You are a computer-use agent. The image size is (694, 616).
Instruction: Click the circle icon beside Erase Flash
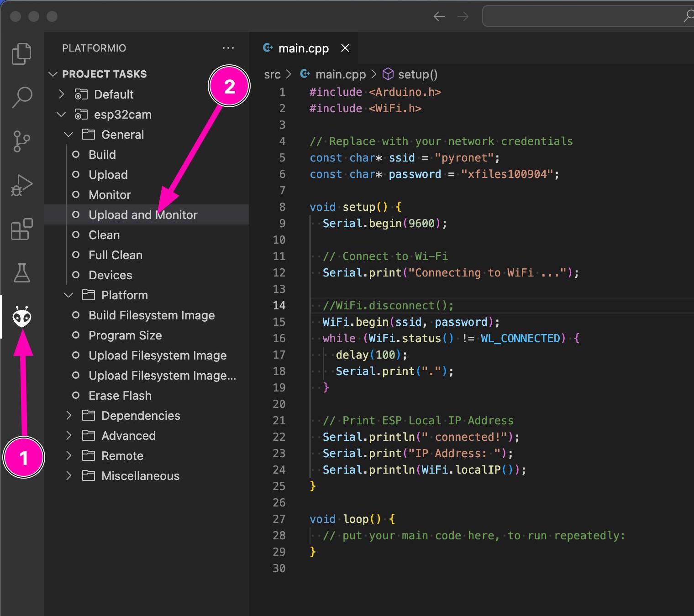coord(76,396)
